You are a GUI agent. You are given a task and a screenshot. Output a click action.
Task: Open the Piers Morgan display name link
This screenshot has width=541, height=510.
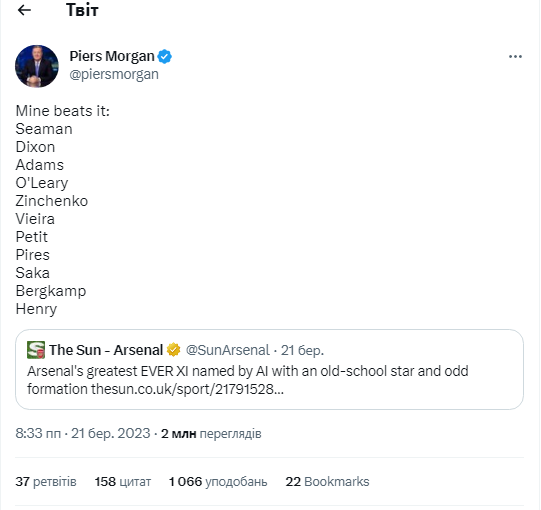point(112,56)
